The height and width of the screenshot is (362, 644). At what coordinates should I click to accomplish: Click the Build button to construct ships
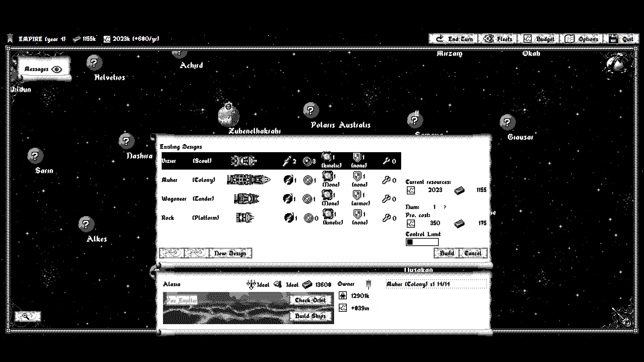pos(446,253)
